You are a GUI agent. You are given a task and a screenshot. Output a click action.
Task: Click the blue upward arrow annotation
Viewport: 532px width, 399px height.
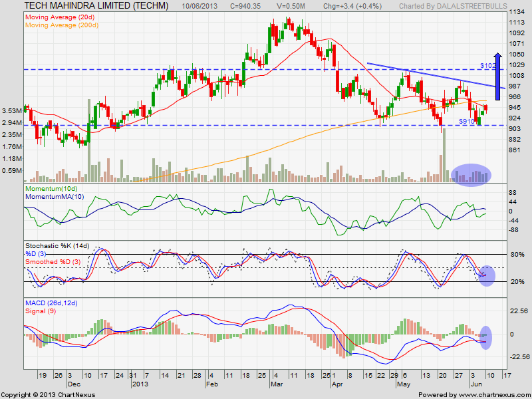tap(497, 76)
